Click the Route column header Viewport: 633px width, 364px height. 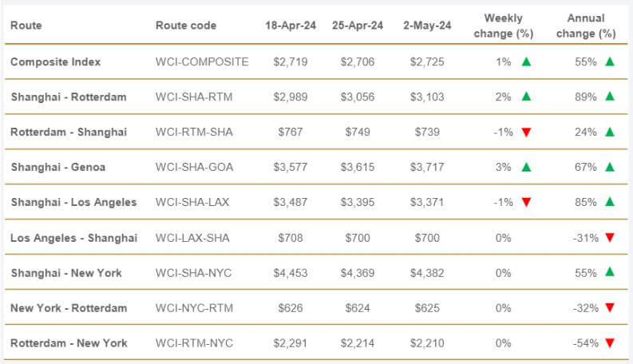26,26
